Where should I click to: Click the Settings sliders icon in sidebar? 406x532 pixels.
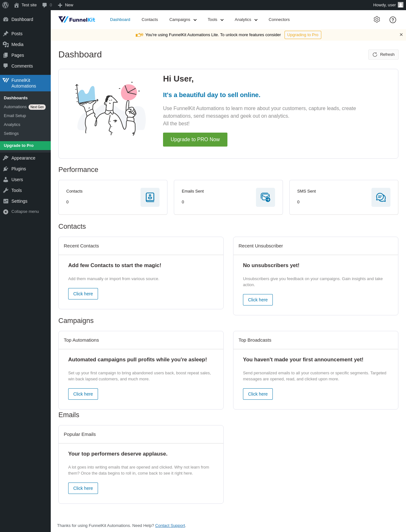click(x=6, y=201)
